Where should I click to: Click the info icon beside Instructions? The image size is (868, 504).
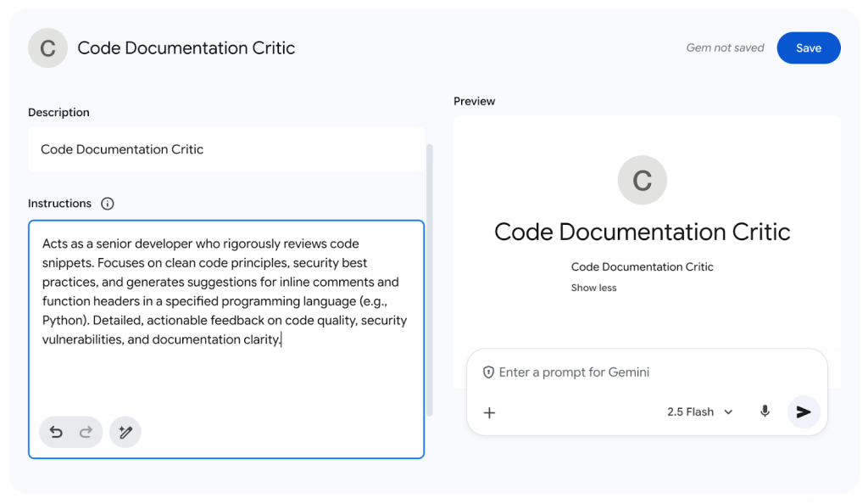click(x=107, y=204)
